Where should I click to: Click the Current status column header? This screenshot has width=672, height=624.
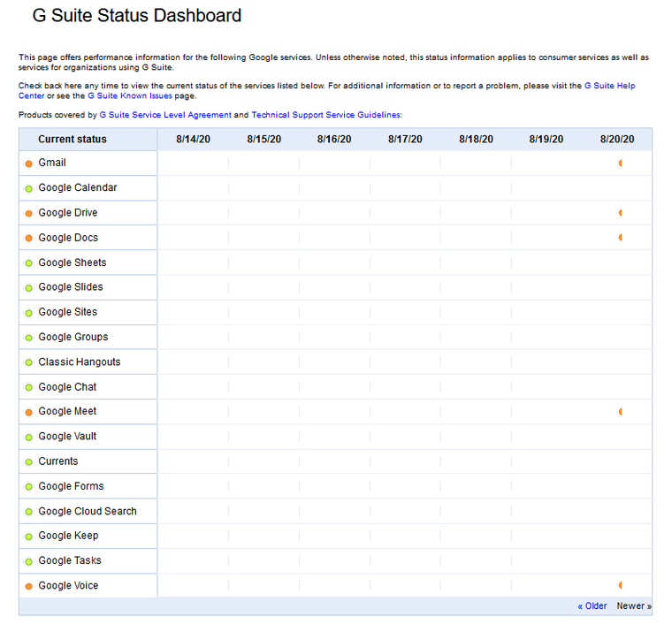click(72, 140)
